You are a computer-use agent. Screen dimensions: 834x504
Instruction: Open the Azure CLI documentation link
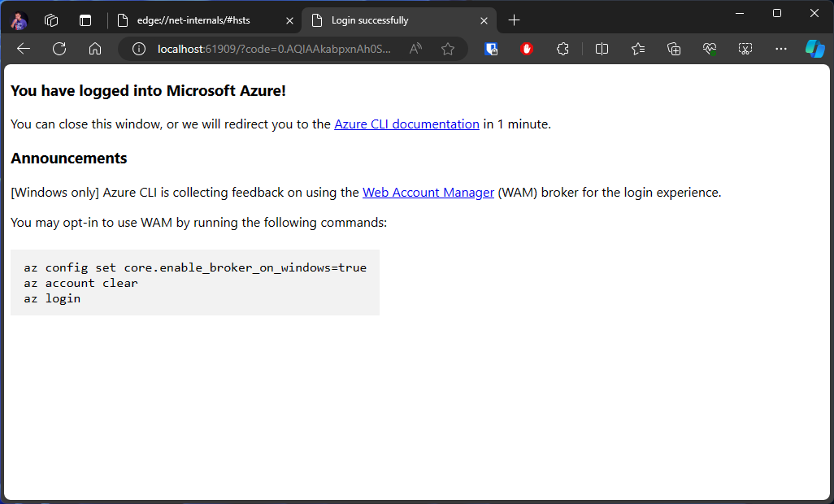[x=406, y=124]
